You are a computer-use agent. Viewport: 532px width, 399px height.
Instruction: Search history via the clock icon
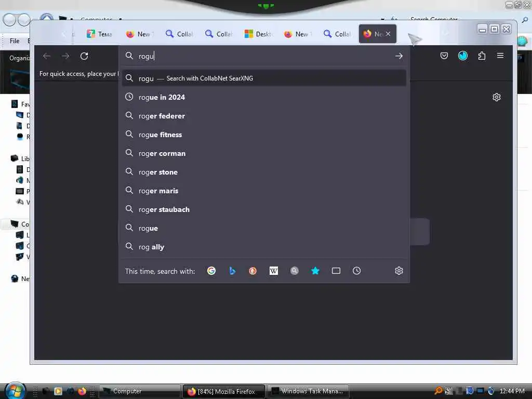(x=356, y=271)
